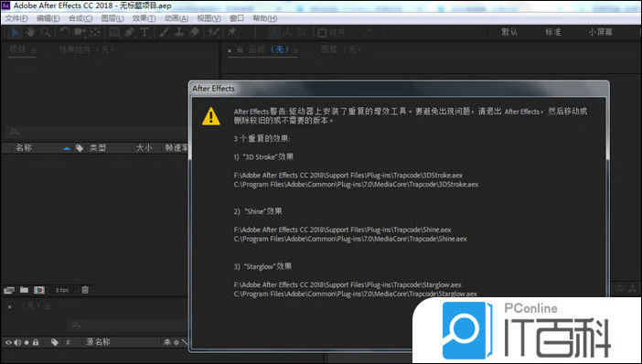Toggle the video eye column in timeline
The height and width of the screenshot is (364, 642).
coord(8,342)
